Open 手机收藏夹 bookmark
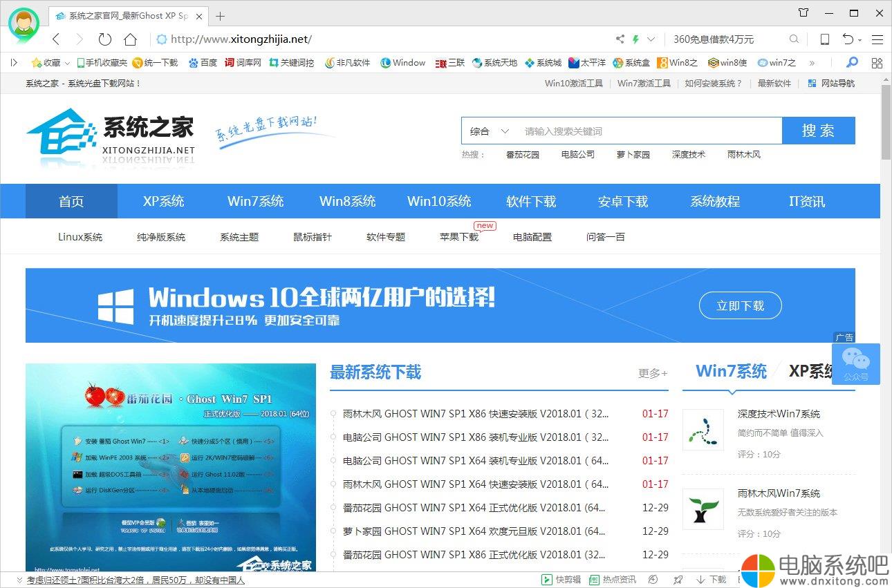 102,62
